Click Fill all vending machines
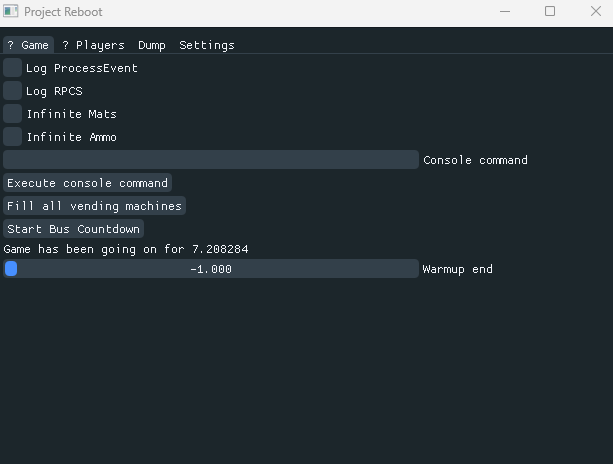This screenshot has width=613, height=464. 95,206
